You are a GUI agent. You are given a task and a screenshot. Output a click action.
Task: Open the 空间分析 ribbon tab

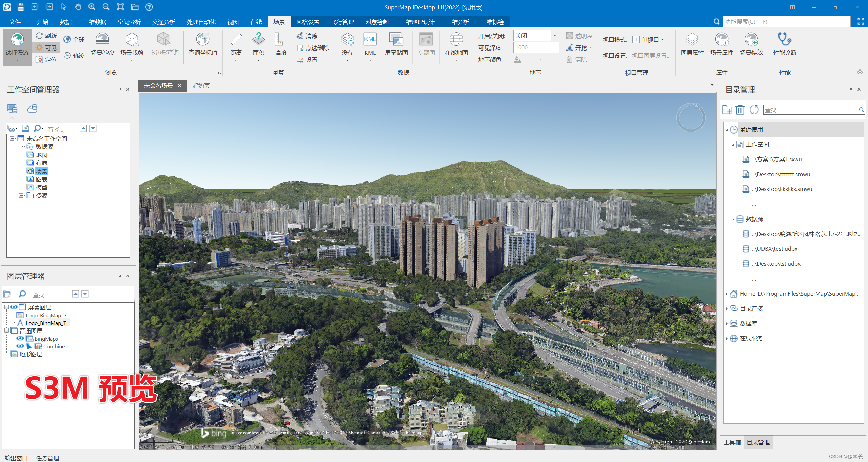pos(129,22)
